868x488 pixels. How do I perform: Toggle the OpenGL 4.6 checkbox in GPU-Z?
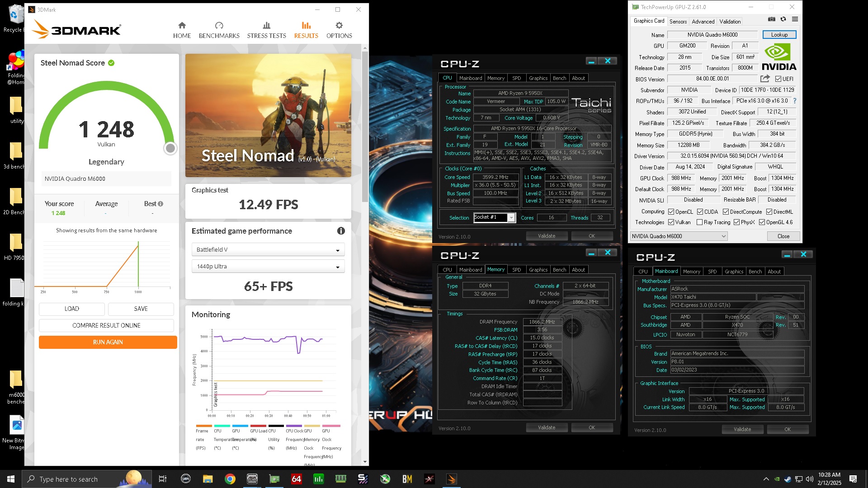click(762, 222)
